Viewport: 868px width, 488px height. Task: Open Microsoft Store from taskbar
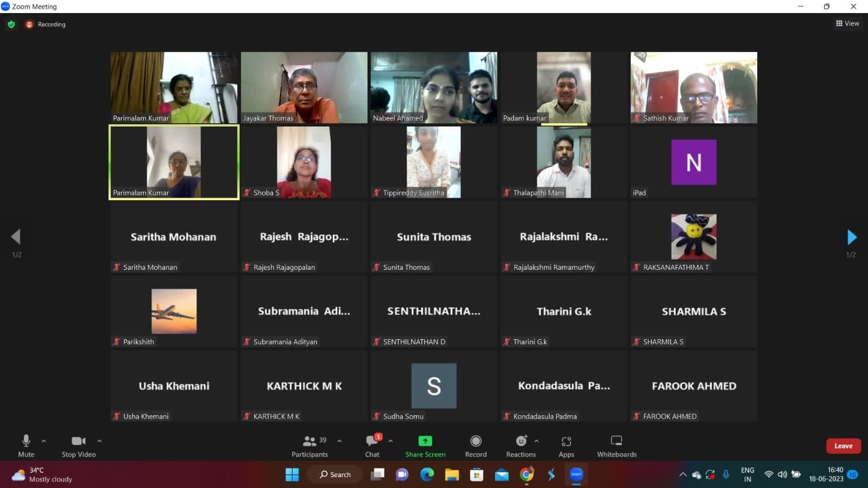(x=477, y=474)
